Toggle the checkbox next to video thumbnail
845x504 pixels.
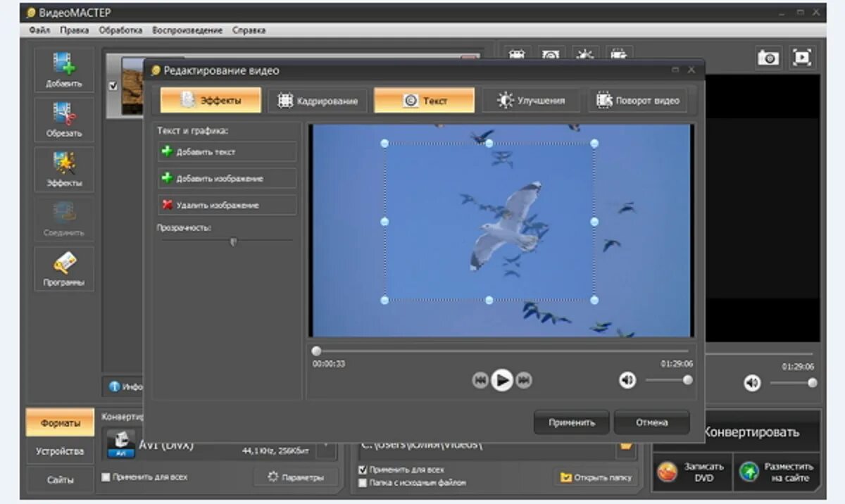113,86
